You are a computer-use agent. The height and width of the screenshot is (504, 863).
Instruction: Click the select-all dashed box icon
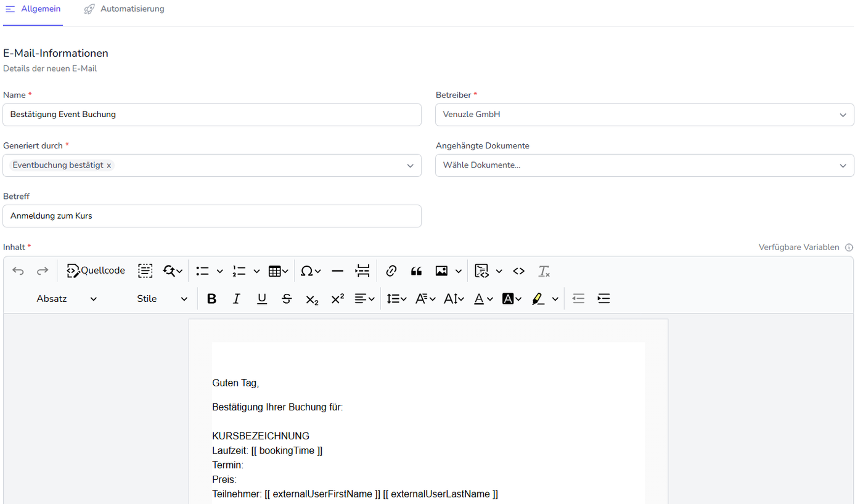[x=145, y=271]
